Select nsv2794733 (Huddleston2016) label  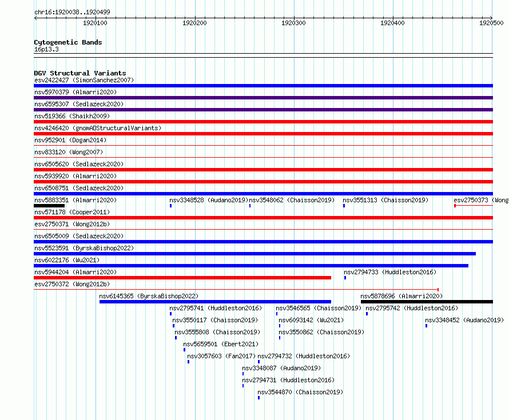(x=390, y=272)
